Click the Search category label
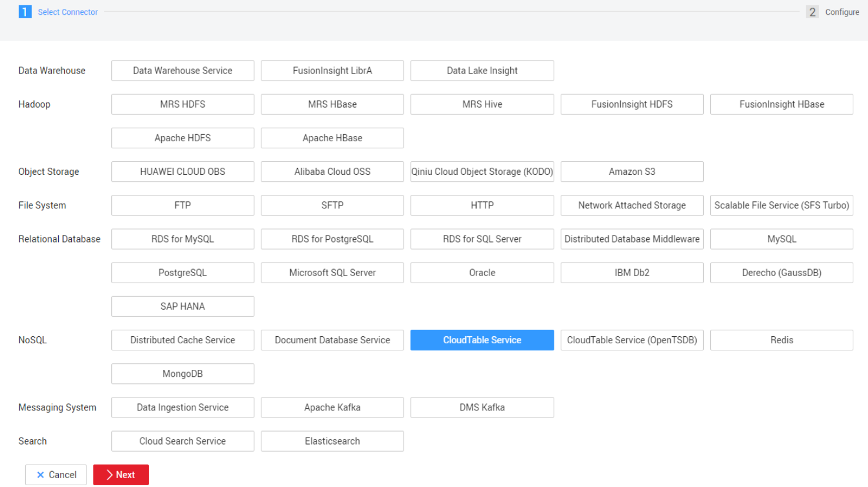 (32, 441)
